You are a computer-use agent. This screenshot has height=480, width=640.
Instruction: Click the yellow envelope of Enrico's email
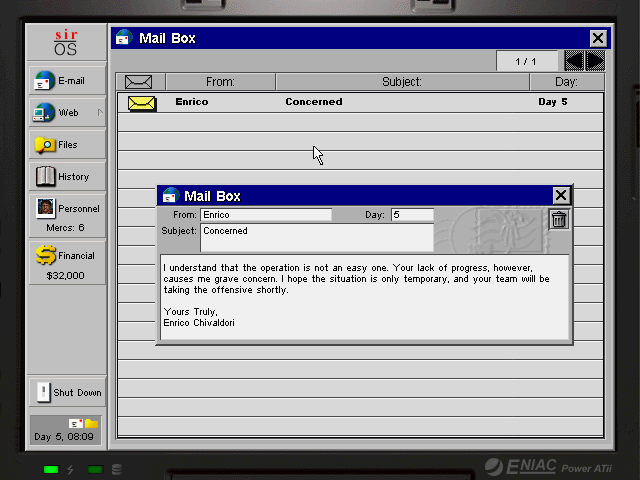(142, 103)
